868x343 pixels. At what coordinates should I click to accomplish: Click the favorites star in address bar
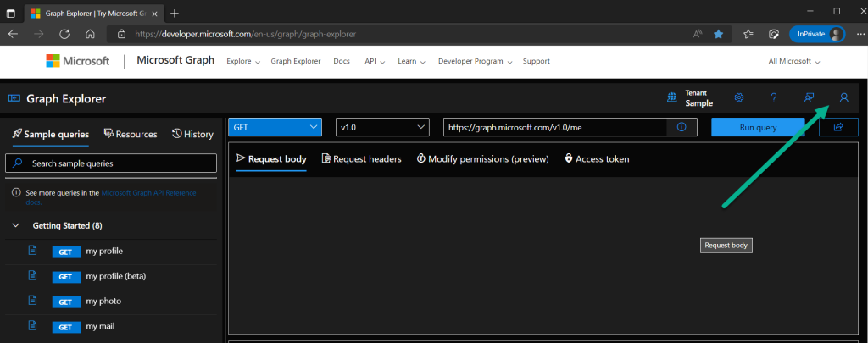coord(719,34)
